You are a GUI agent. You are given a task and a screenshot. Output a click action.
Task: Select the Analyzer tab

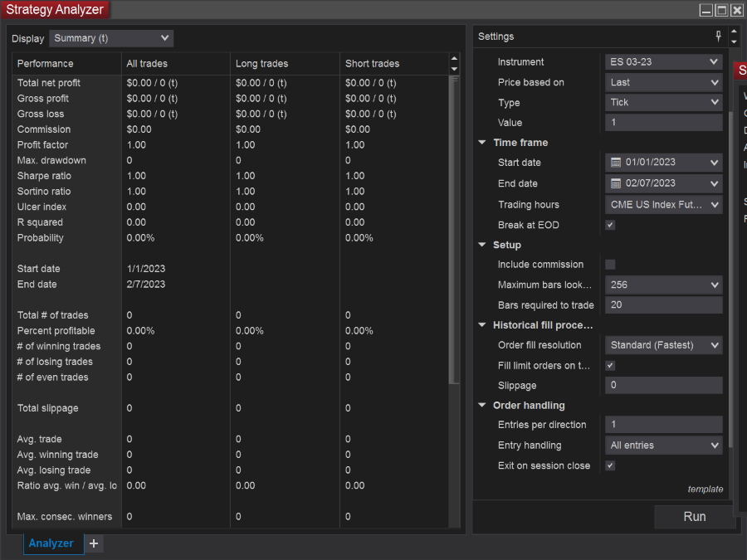click(x=51, y=543)
